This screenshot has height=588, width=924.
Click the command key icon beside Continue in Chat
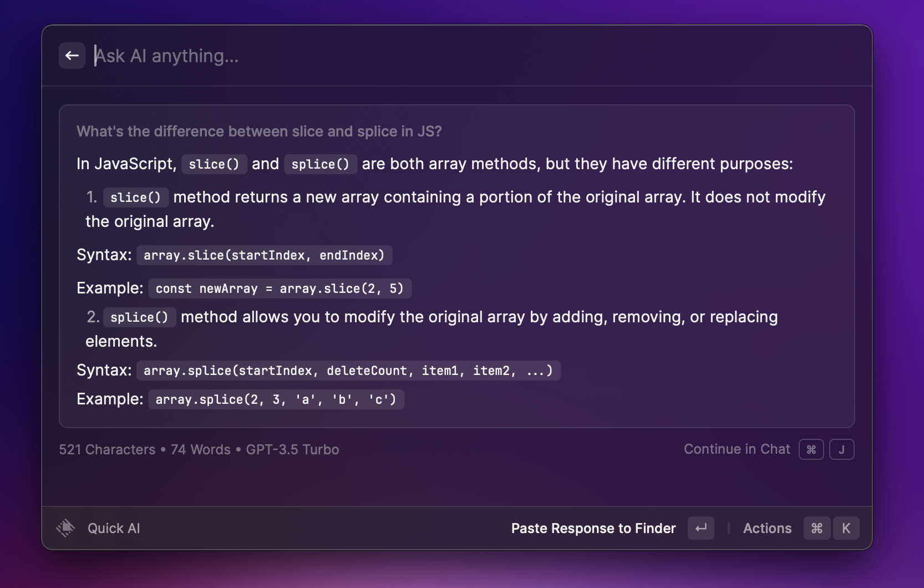pos(811,449)
